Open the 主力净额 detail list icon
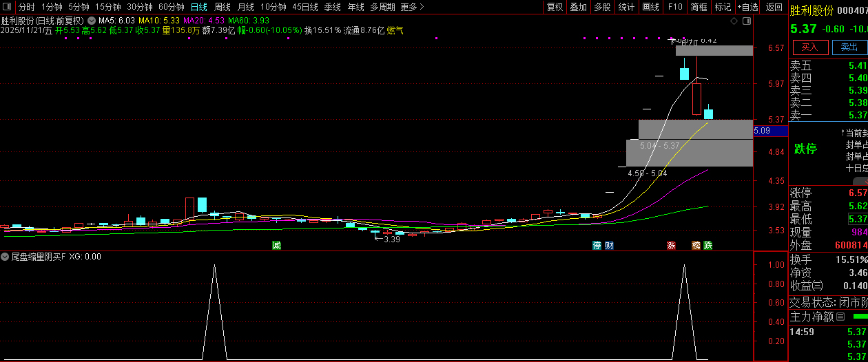This screenshot has height=362, width=868. pos(840,317)
